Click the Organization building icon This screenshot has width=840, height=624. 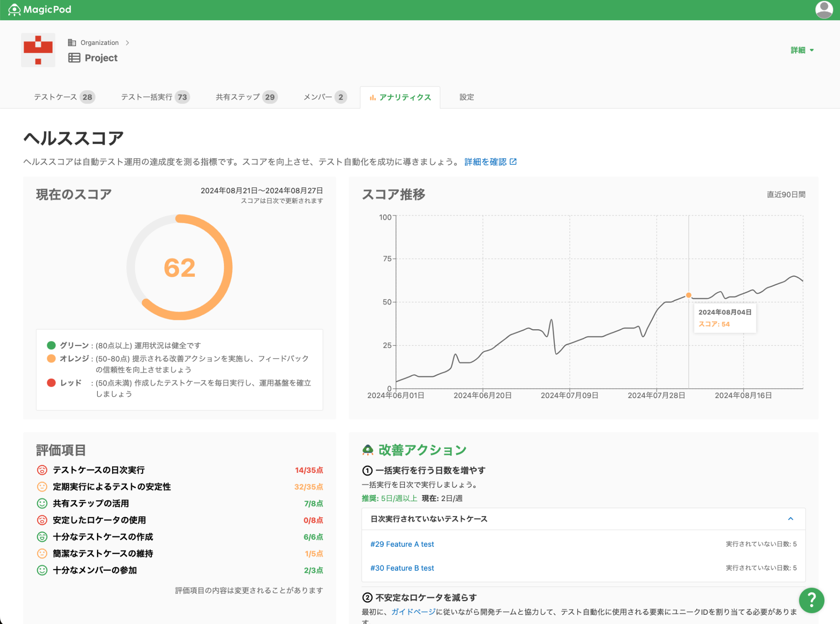(72, 43)
